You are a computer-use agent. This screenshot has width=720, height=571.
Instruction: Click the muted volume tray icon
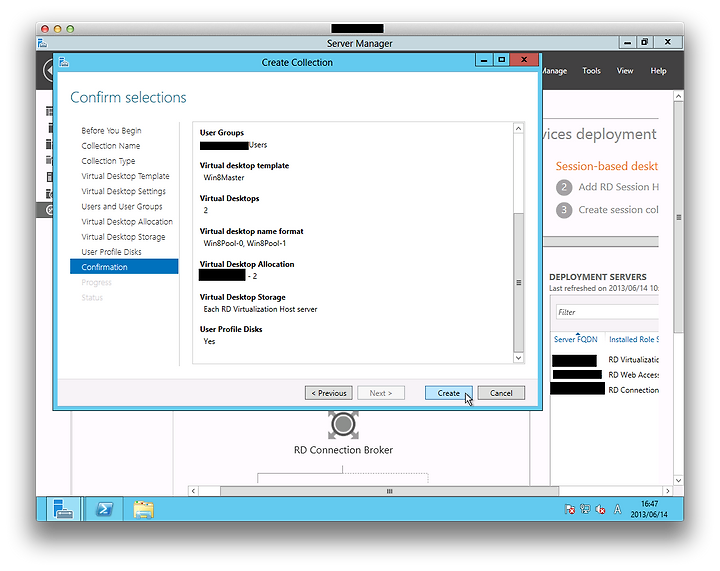(600, 509)
